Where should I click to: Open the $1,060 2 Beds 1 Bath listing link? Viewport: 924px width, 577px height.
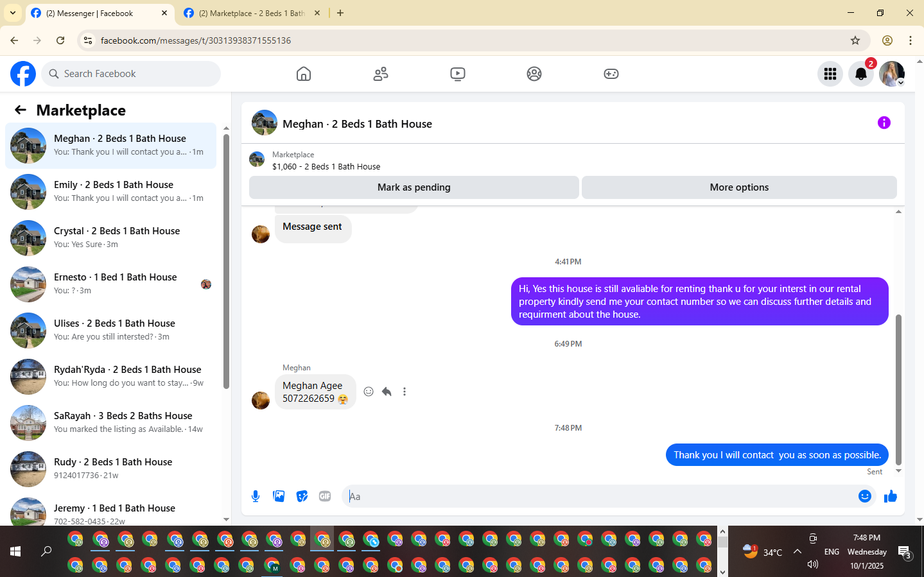pyautogui.click(x=326, y=166)
